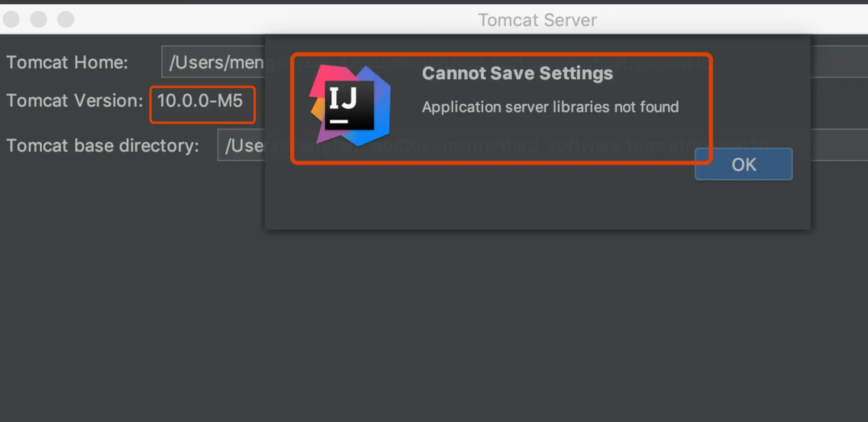Click the Application server libraries not found message
Screen dimensions: 868x422
click(550, 107)
